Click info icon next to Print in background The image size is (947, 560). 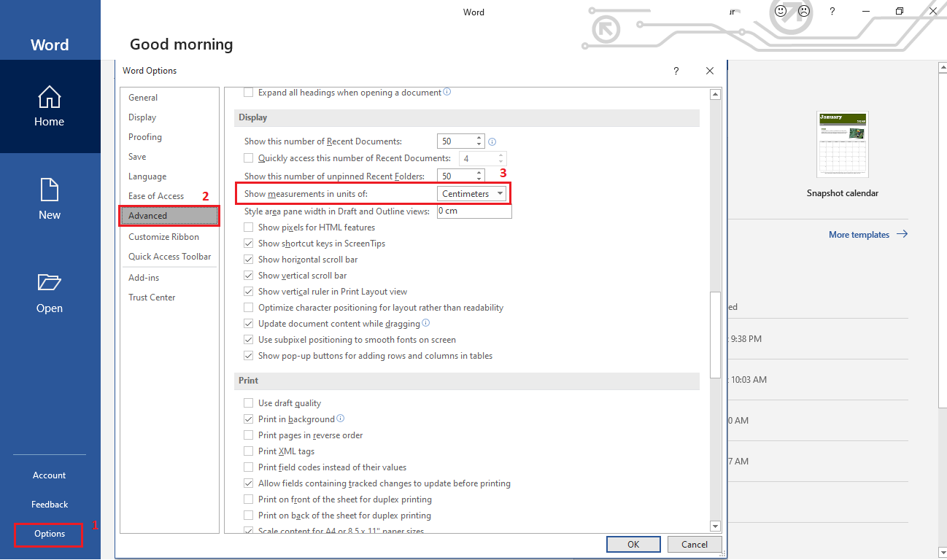pos(340,419)
